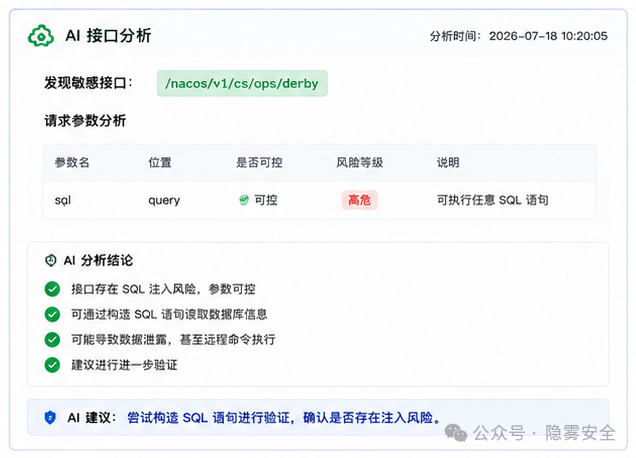Click check icon for 建议进行进一步验证
Screen dimensions: 636x458
pyautogui.click(x=52, y=365)
